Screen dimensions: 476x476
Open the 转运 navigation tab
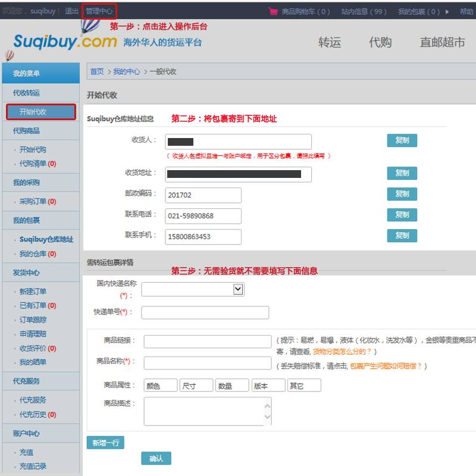[x=330, y=42]
